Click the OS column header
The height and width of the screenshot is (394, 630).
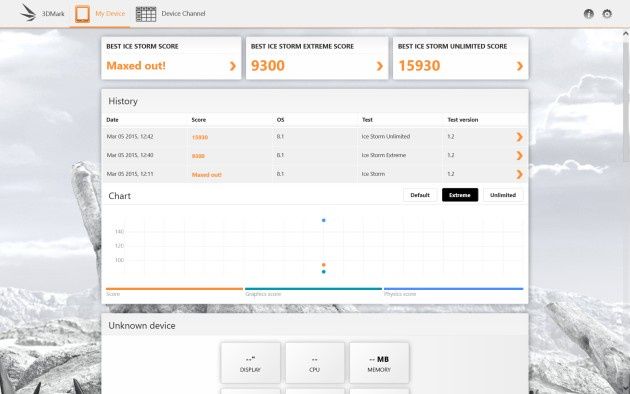point(280,120)
